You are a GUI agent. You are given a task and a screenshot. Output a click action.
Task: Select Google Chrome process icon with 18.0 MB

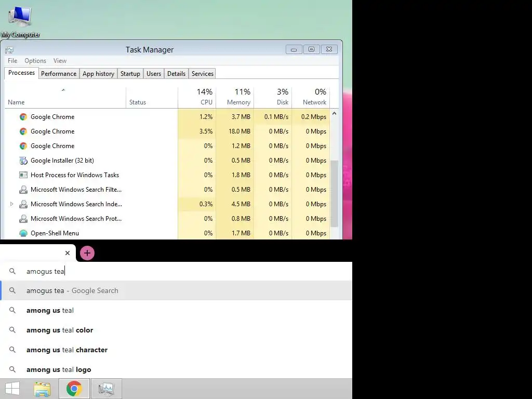(x=23, y=131)
